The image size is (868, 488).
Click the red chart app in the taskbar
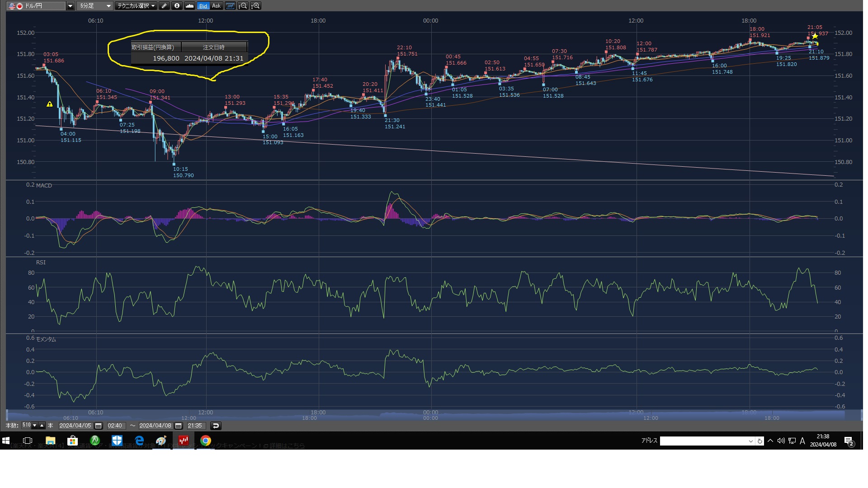(183, 441)
